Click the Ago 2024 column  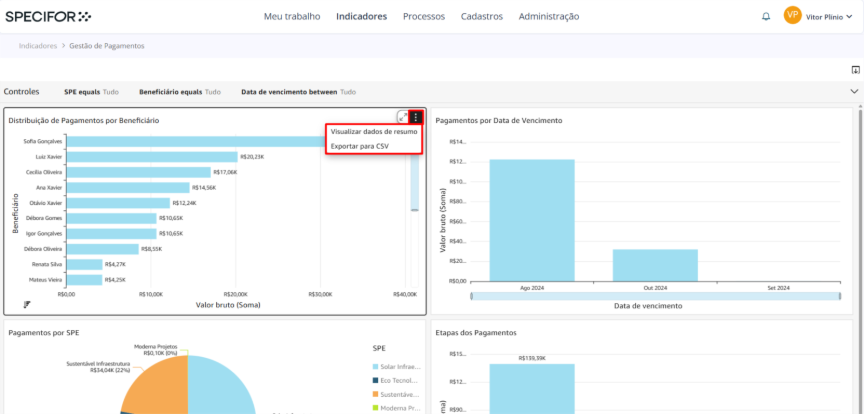coord(532,220)
